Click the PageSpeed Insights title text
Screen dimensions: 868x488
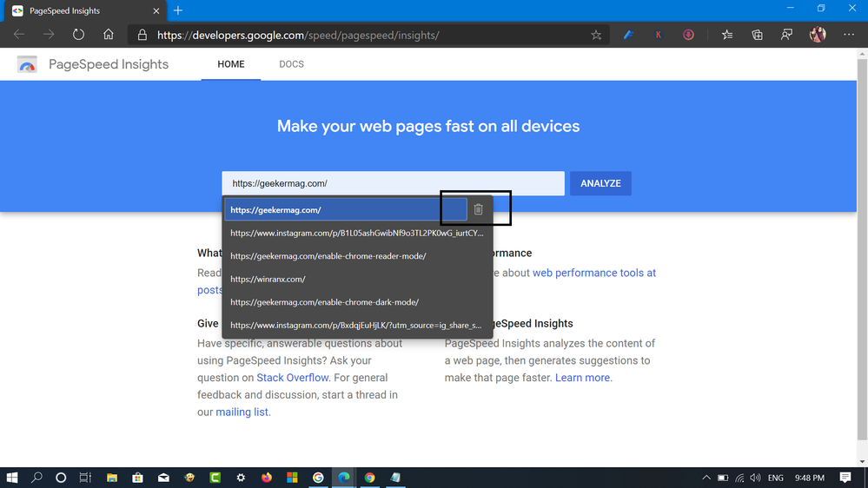pos(109,64)
